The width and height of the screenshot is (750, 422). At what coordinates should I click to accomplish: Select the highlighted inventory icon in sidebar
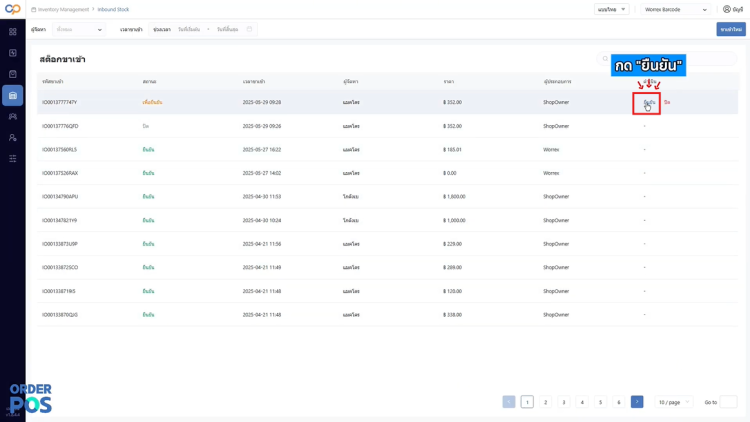12,95
